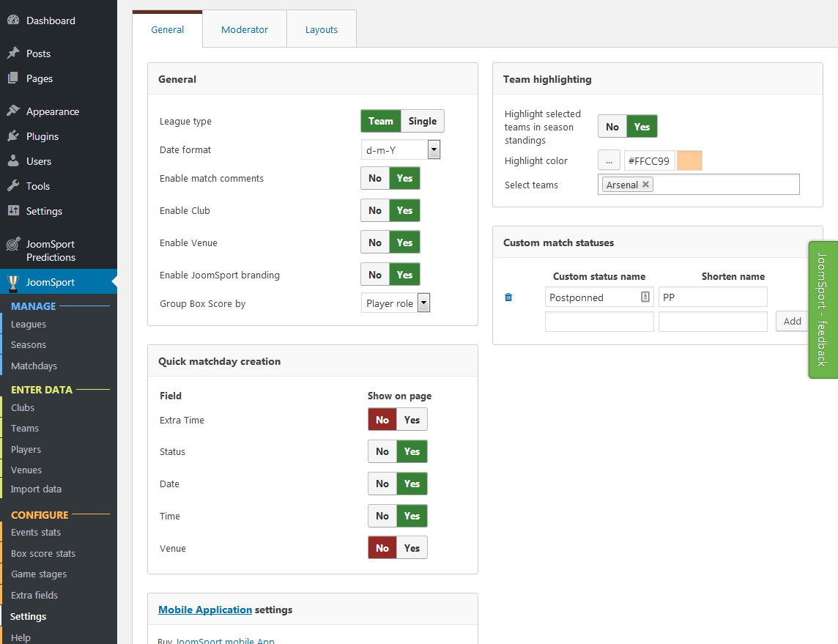
Task: Open Events stats configuration
Action: point(36,533)
